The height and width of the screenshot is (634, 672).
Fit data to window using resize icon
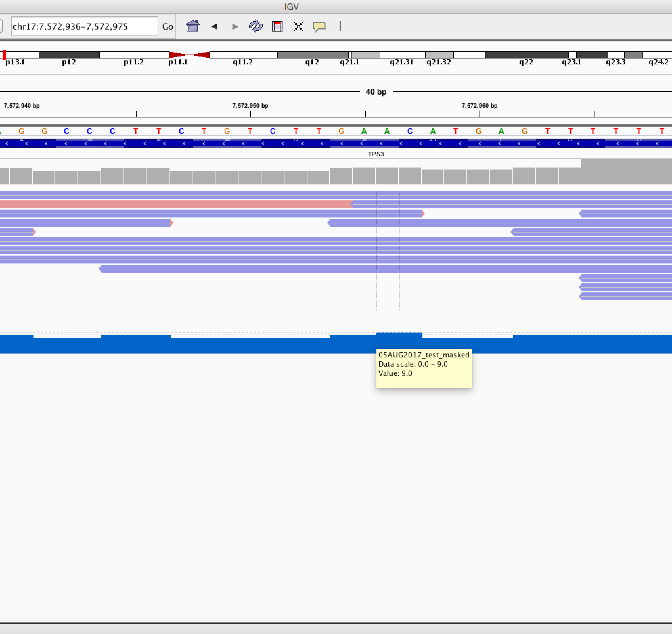[298, 26]
